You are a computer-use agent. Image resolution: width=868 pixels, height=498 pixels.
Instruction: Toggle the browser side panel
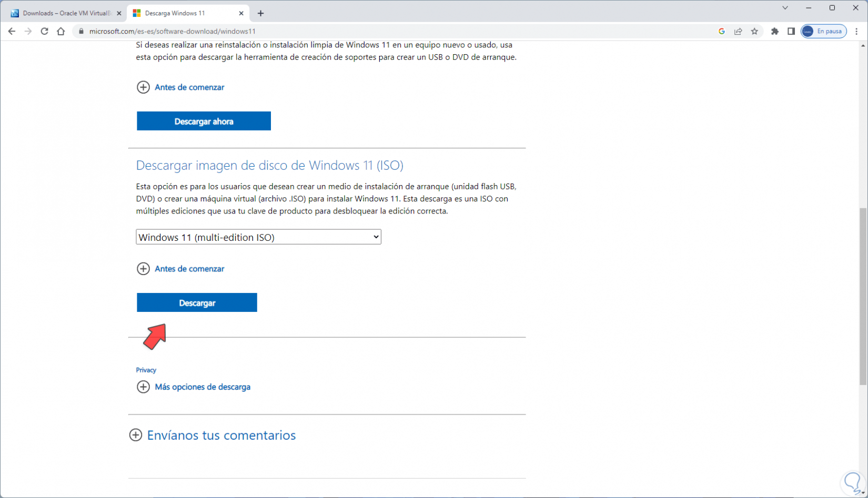pos(791,32)
